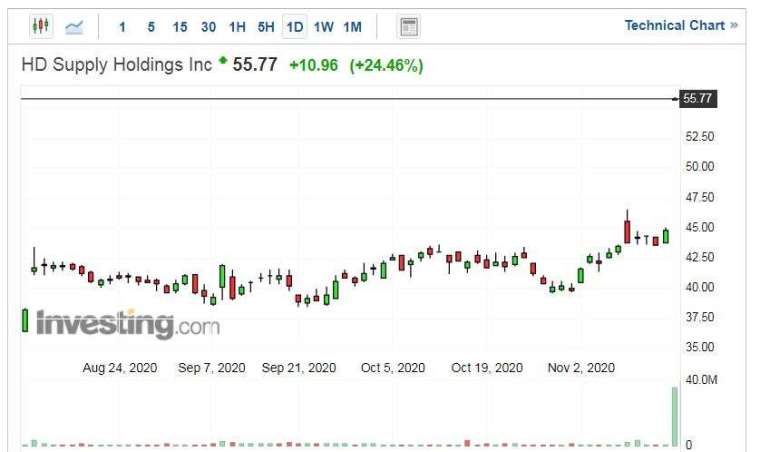Screen dimensions: 760x452
Task: Select the 1W weekly interval
Action: tap(323, 27)
